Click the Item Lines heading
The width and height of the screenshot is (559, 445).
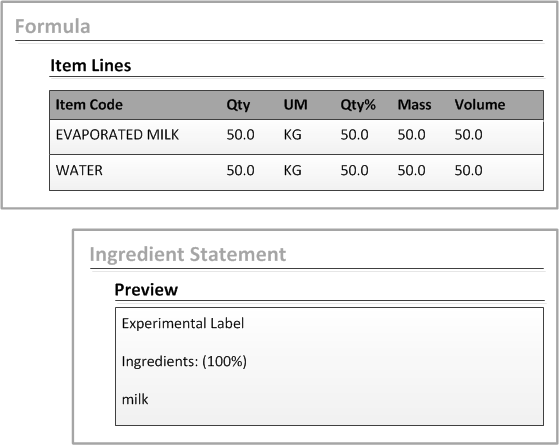click(91, 65)
